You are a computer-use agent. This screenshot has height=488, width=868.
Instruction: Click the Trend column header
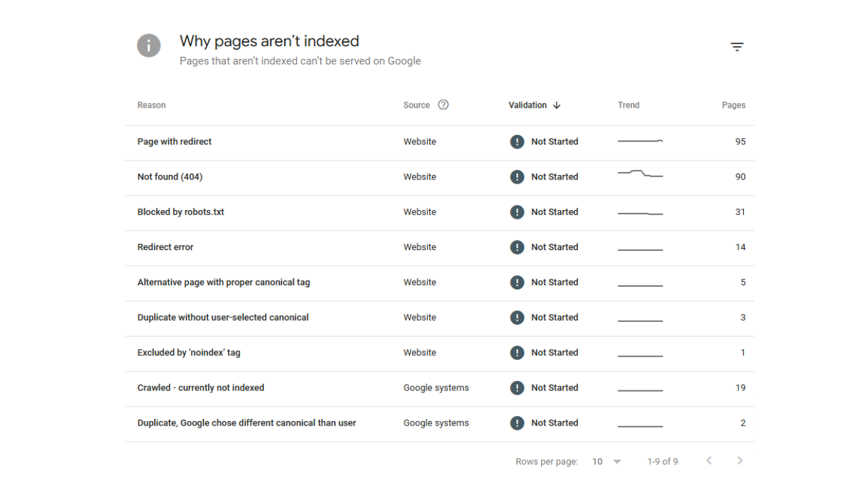pos(629,105)
